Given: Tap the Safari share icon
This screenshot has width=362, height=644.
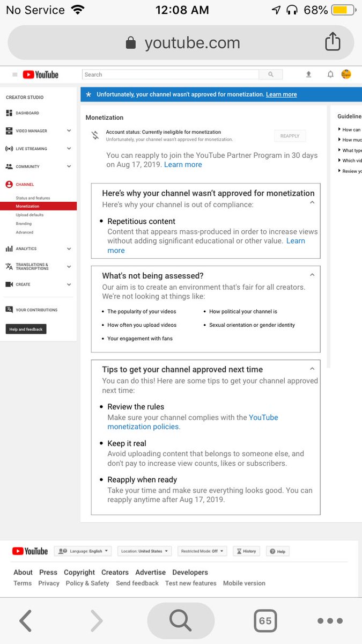Looking at the screenshot, I should point(333,42).
